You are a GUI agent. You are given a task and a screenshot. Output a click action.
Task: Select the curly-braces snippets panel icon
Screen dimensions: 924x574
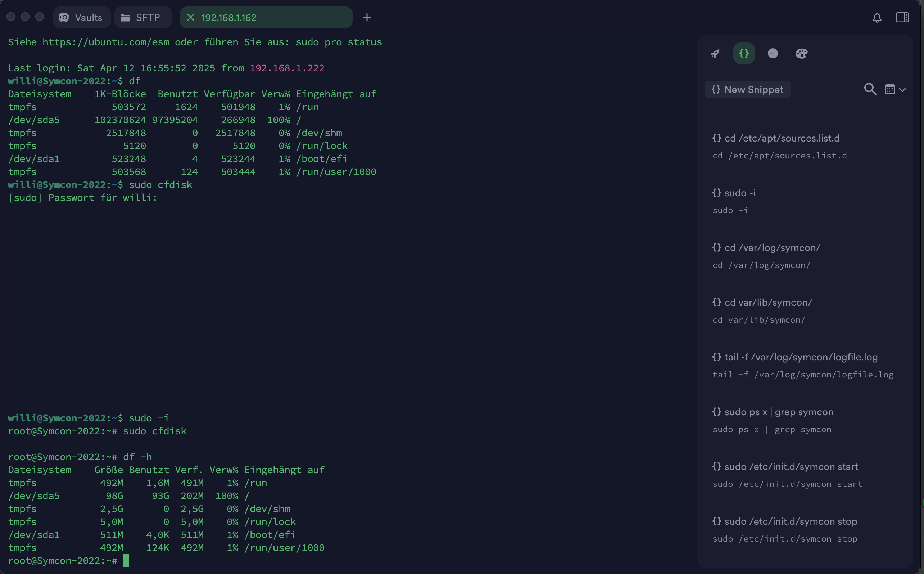click(x=744, y=54)
